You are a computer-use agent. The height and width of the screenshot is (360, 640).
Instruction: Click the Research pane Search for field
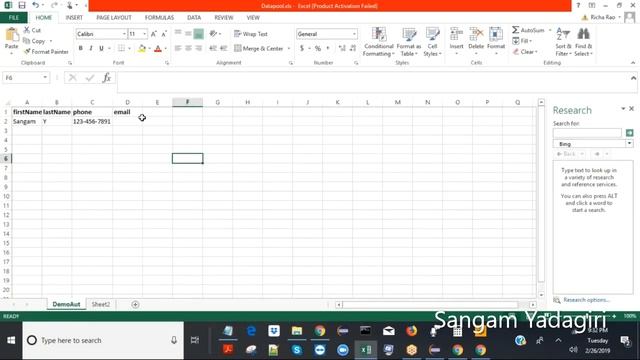pos(587,133)
